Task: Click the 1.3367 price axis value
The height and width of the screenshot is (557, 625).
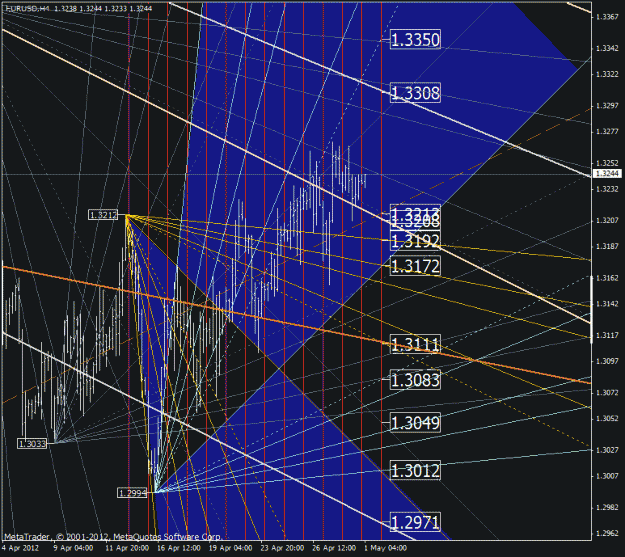Action: [x=607, y=16]
